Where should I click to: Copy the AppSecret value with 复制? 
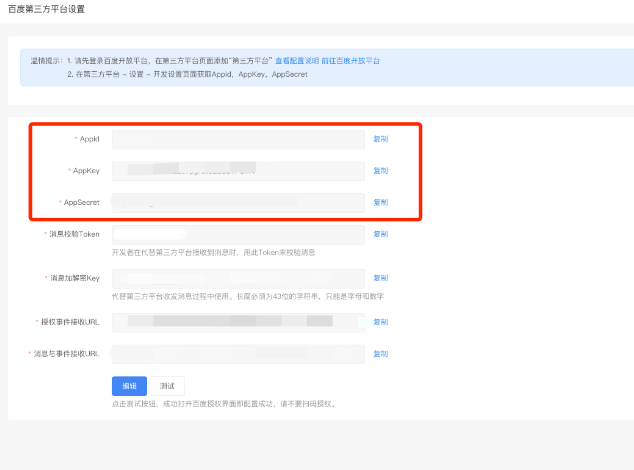[380, 202]
